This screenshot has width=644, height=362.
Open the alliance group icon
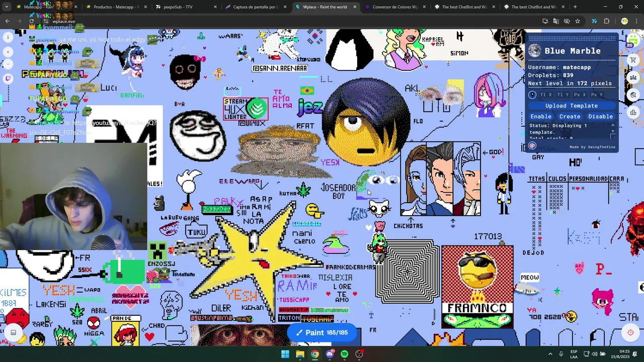633,77
